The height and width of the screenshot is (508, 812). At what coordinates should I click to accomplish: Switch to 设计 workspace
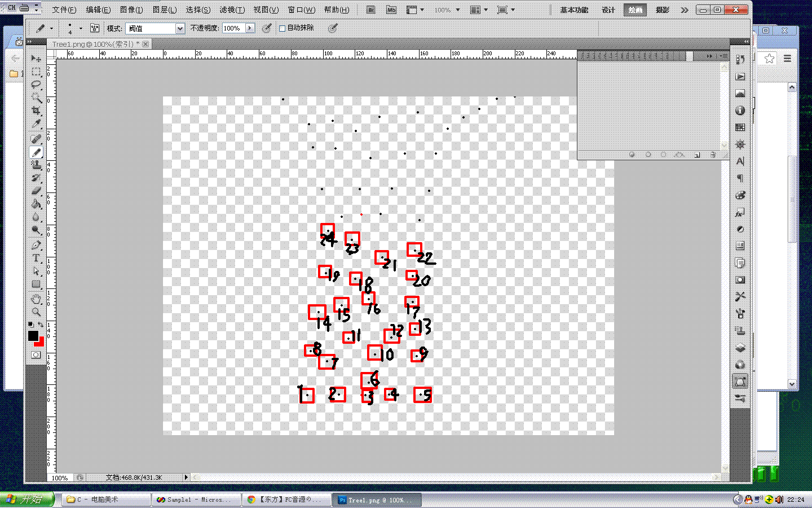coord(608,10)
